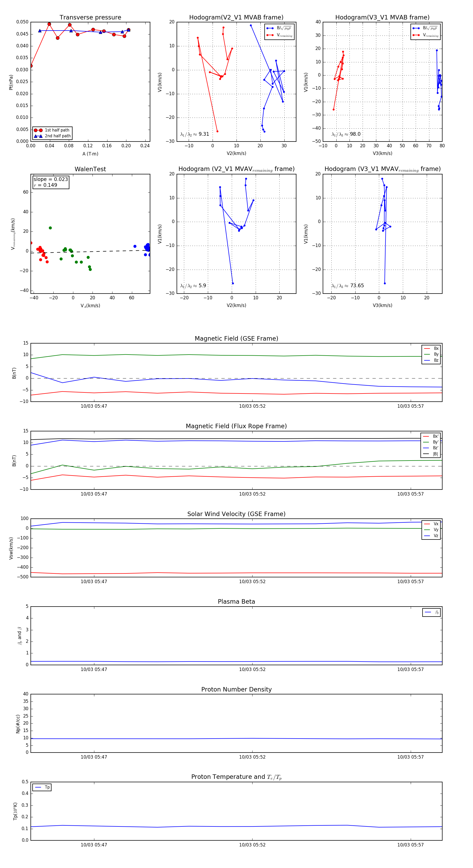Click '10/03 05:57' tick under Proton Temperature plot

[410, 845]
